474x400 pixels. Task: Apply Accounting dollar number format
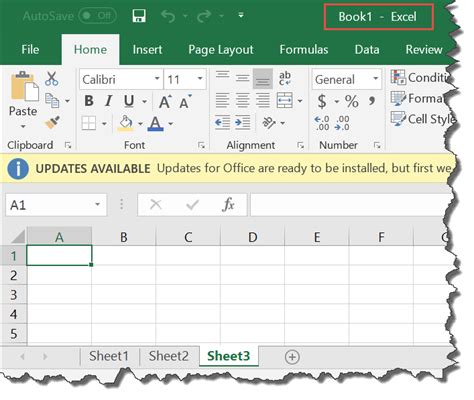(x=322, y=101)
